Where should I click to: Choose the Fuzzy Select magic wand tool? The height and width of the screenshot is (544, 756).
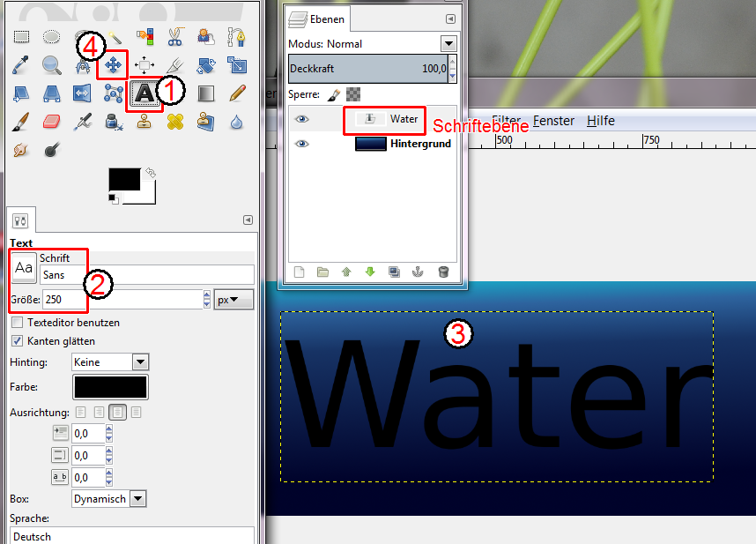(114, 37)
